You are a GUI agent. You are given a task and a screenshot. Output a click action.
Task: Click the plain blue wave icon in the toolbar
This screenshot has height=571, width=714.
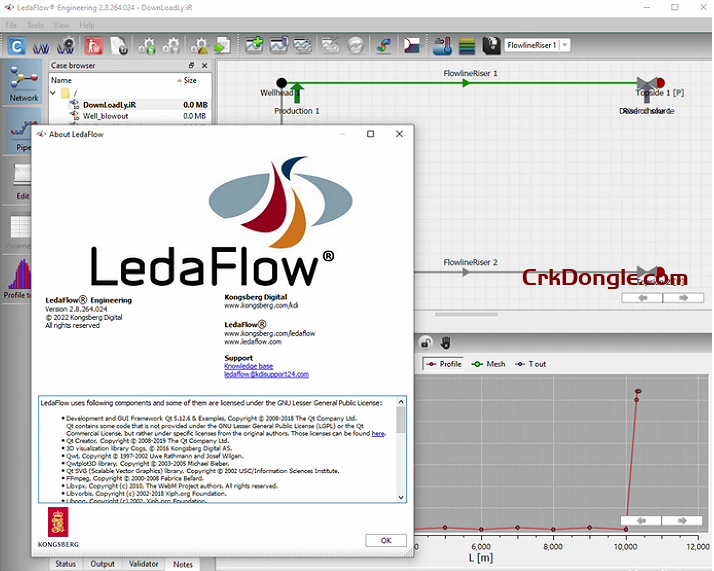tap(41, 46)
